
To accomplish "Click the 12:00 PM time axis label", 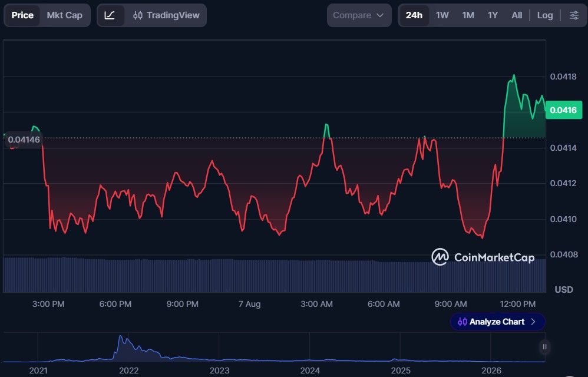I will coord(518,304).
